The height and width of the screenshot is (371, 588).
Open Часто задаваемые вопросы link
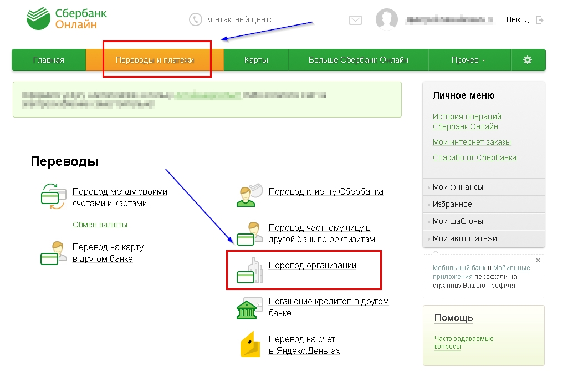click(464, 343)
